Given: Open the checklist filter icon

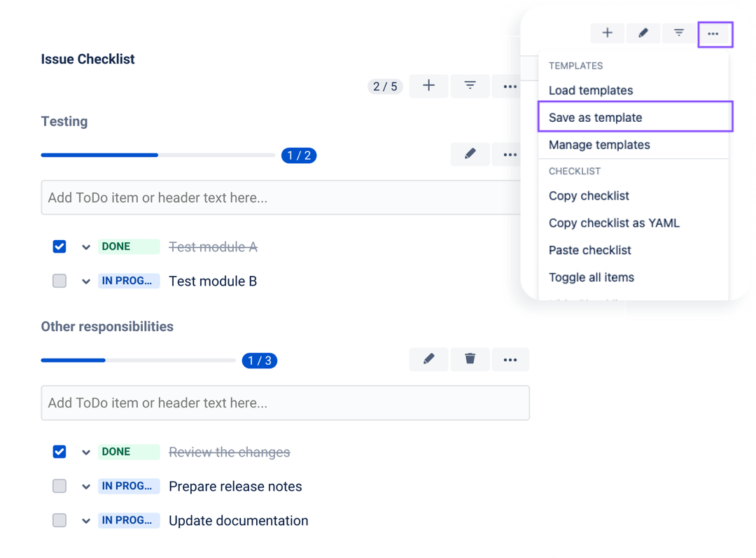Looking at the screenshot, I should (470, 85).
